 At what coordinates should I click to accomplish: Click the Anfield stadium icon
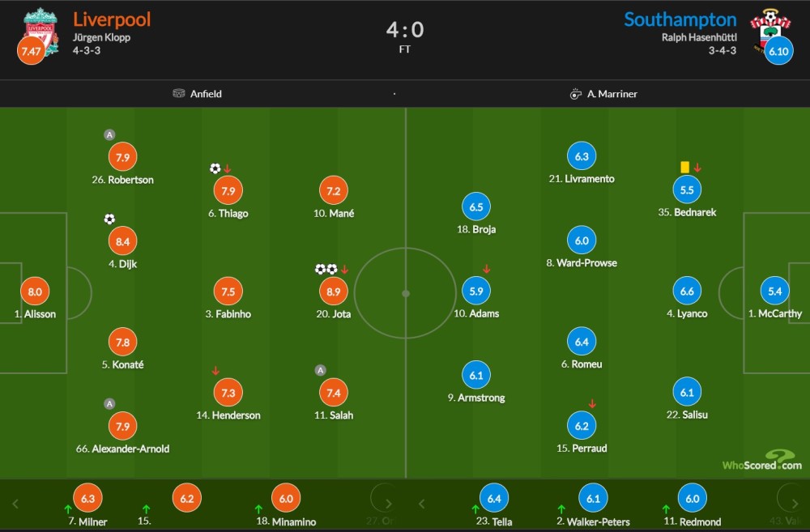[x=179, y=93]
